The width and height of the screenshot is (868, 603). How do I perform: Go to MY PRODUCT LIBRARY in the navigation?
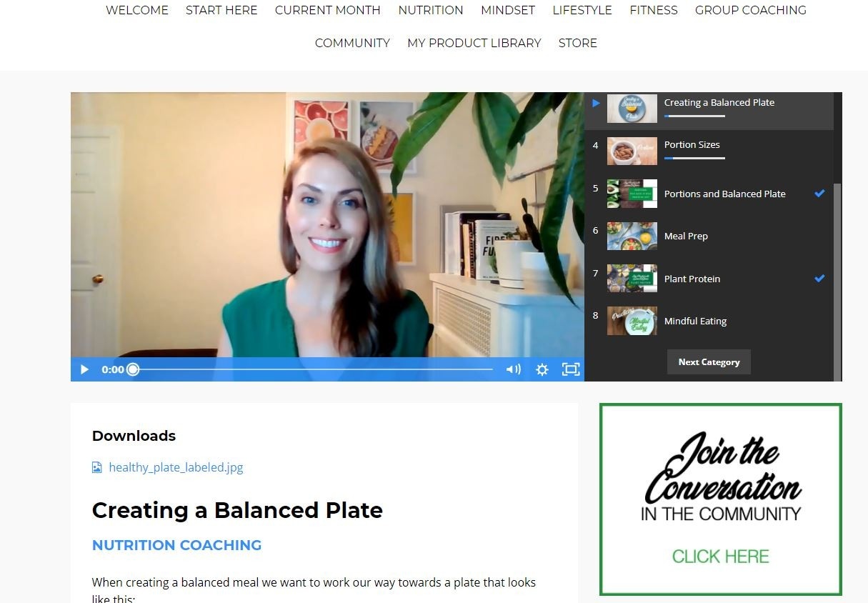pos(474,43)
